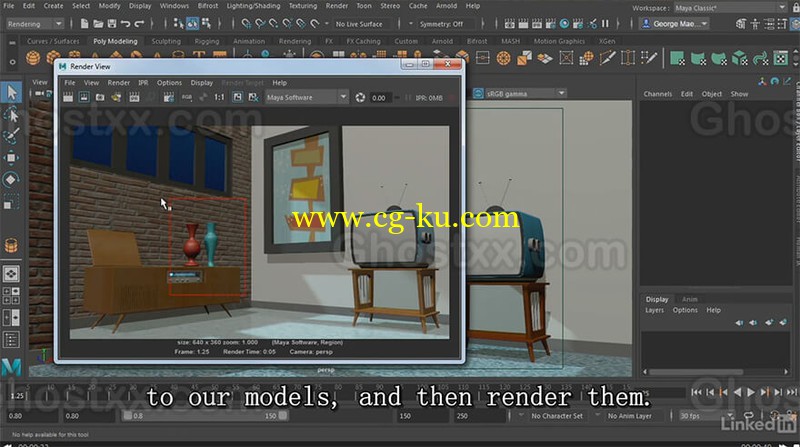The height and width of the screenshot is (447, 800).
Task: Click go to start of playback button
Action: click(x=696, y=392)
